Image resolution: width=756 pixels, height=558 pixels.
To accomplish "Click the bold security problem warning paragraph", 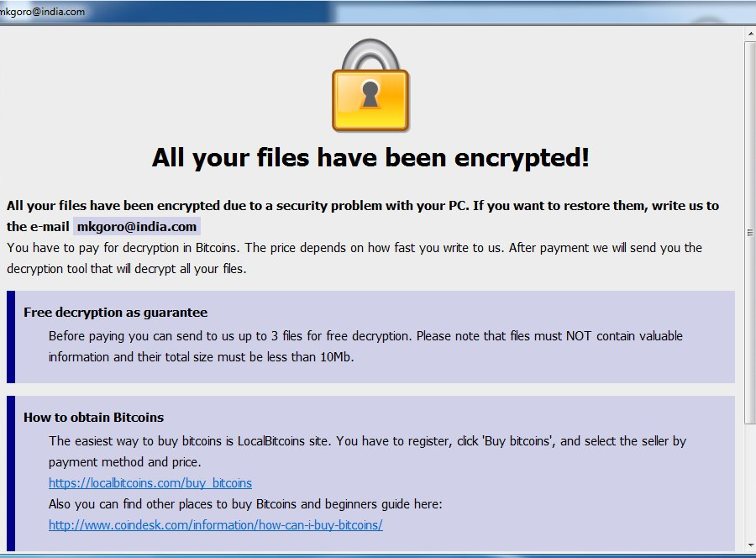I will [x=362, y=206].
